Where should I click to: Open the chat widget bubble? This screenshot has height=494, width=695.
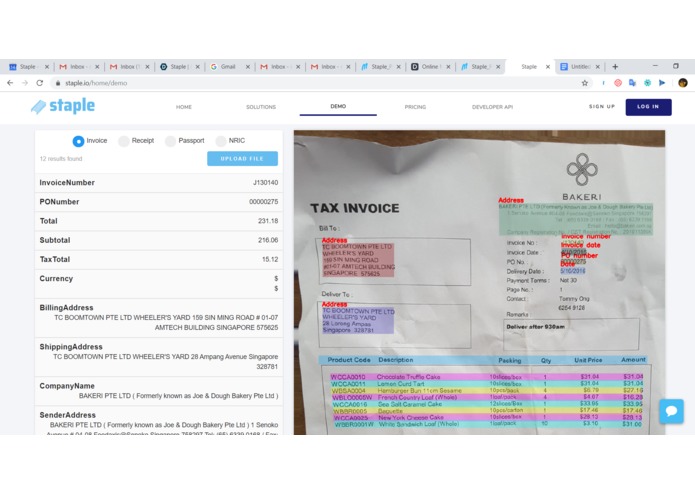[672, 411]
